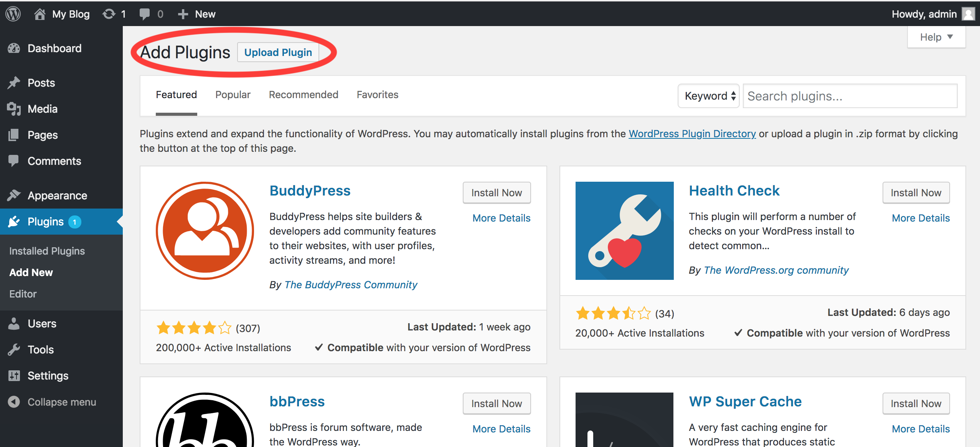
Task: Switch to the Popular tab
Action: tap(233, 95)
